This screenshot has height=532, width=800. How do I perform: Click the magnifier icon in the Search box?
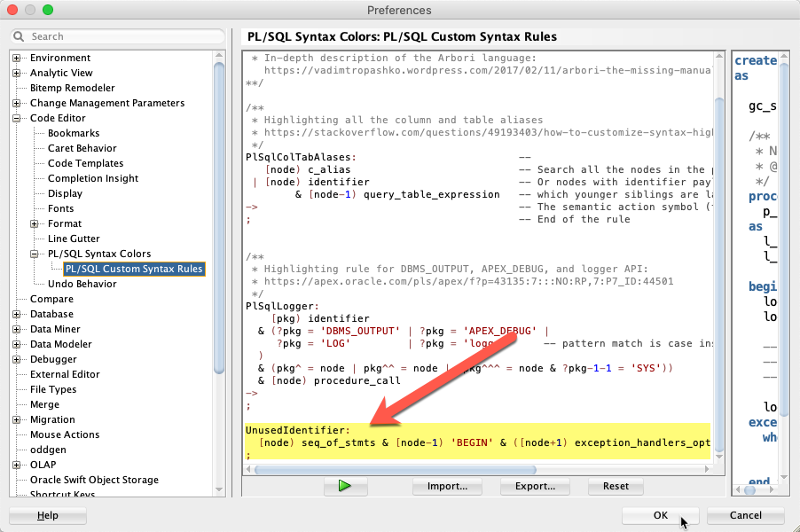click(x=18, y=36)
